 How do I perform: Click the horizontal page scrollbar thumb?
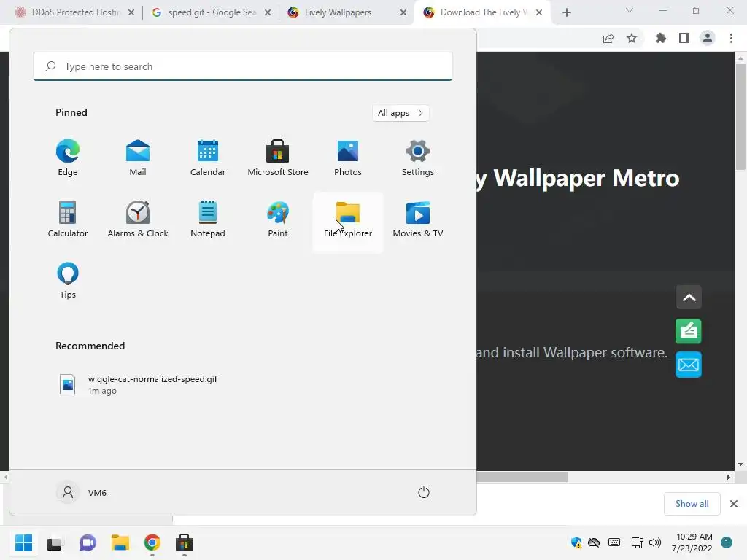click(x=522, y=477)
